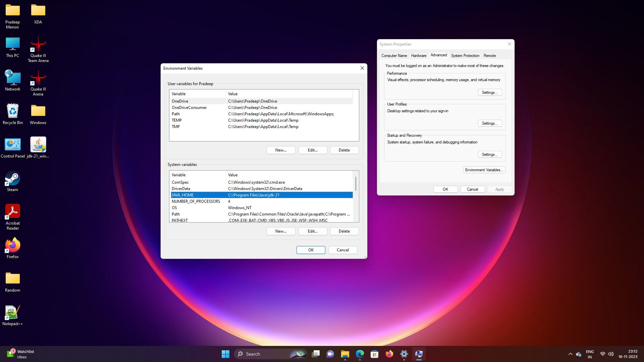Open the jdk-21 installer desktop icon
Screen dimensions: 644x362
38,145
